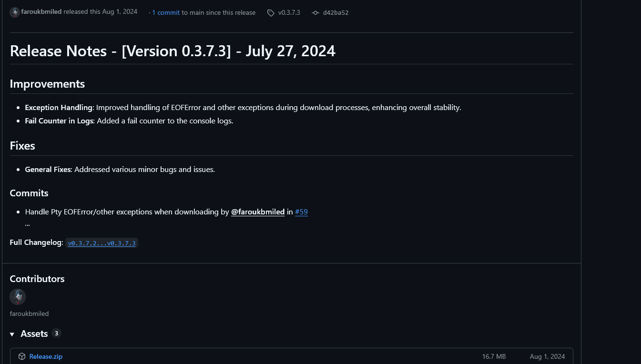Click the Improvements section heading

click(x=47, y=84)
